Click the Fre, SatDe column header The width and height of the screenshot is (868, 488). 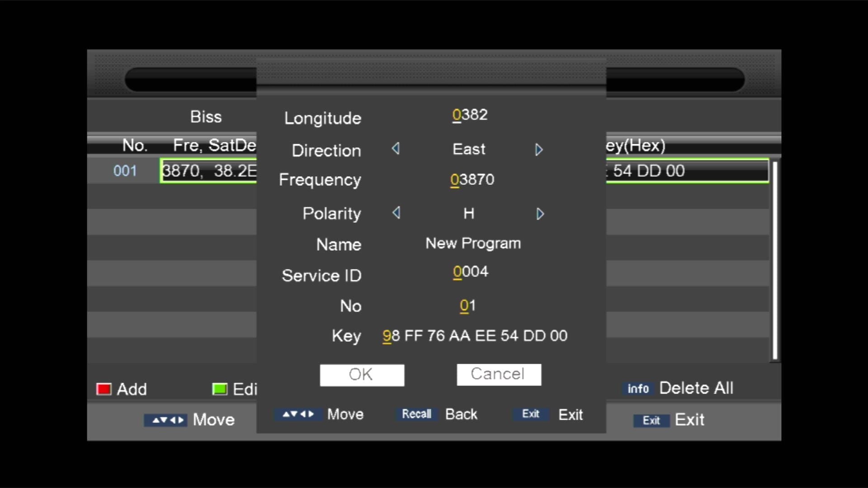point(214,145)
